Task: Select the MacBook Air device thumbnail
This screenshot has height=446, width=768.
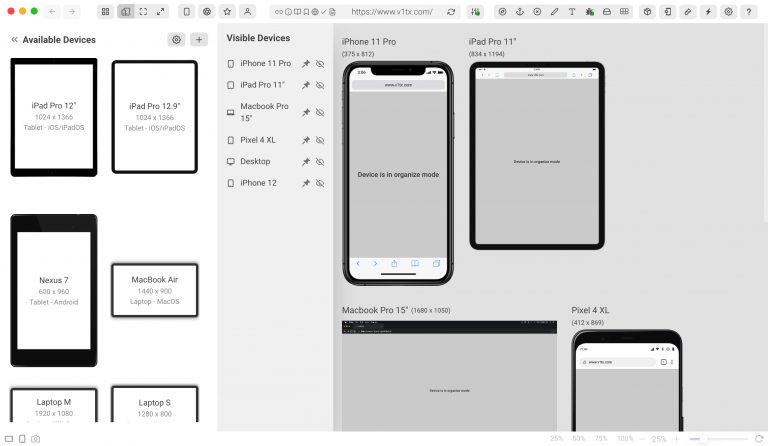Action: [x=155, y=290]
